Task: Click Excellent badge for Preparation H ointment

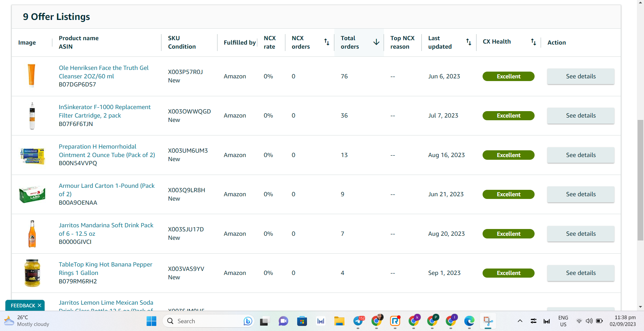Action: point(508,155)
